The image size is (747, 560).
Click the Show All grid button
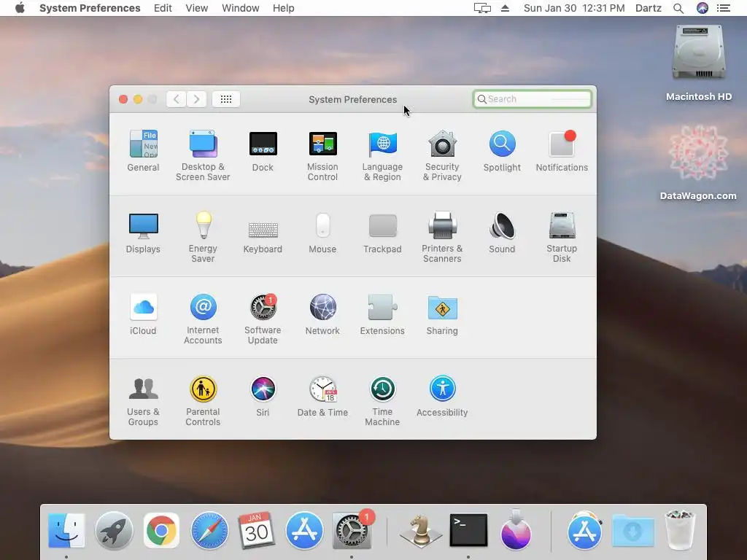click(226, 99)
